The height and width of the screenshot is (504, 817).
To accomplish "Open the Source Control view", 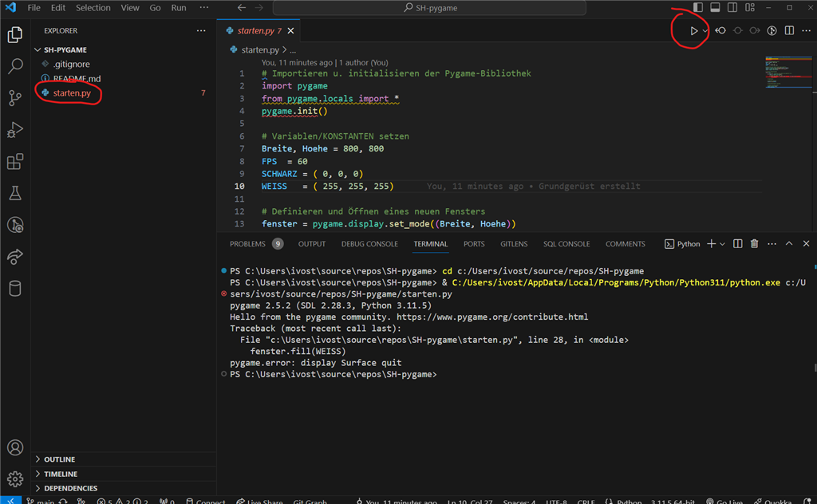I will point(14,98).
